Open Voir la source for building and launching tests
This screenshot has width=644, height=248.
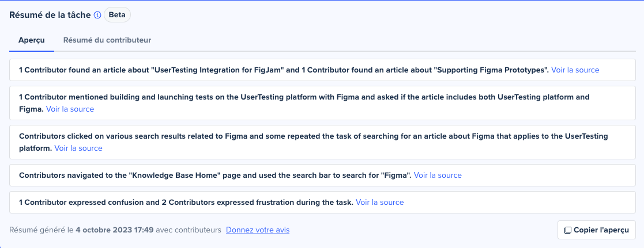(70, 109)
